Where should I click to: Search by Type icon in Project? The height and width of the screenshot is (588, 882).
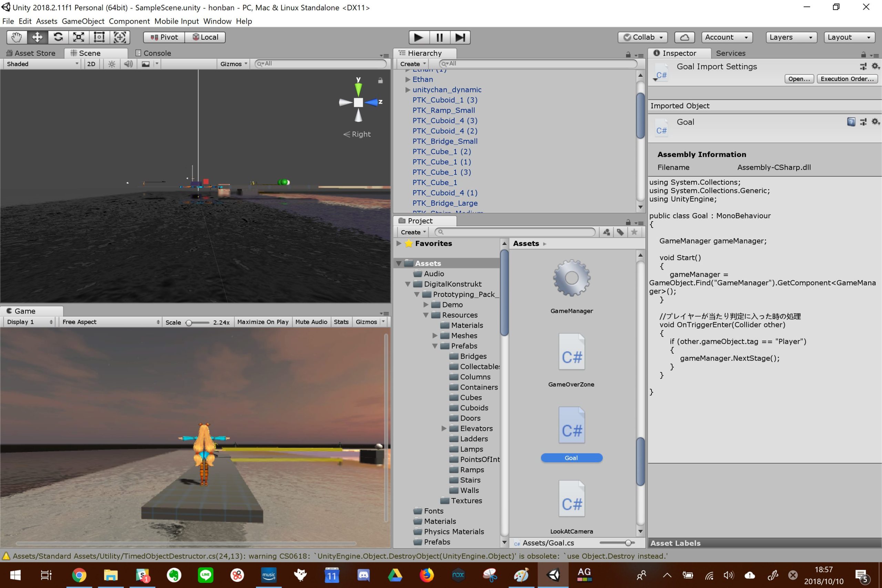tap(606, 232)
